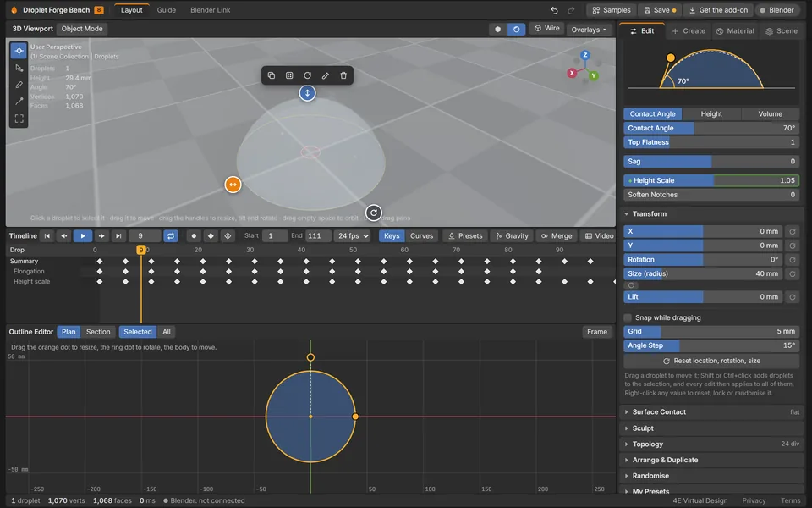Click the array grid icon in floating toolbar

point(289,75)
